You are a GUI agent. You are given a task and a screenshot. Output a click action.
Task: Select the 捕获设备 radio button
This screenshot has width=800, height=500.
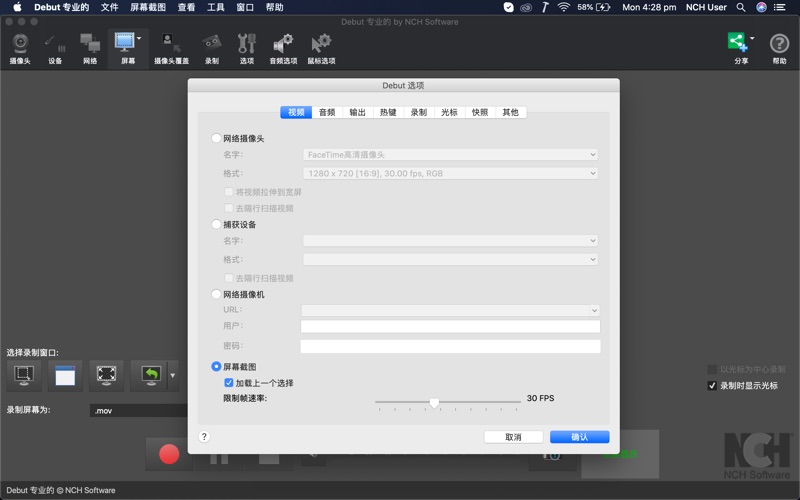click(x=217, y=225)
